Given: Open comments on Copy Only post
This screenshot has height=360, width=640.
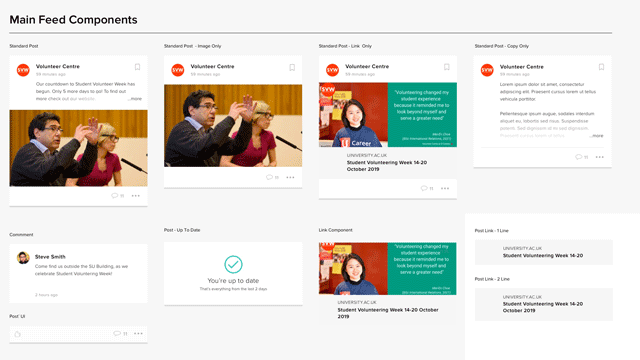Looking at the screenshot, I should (582, 157).
